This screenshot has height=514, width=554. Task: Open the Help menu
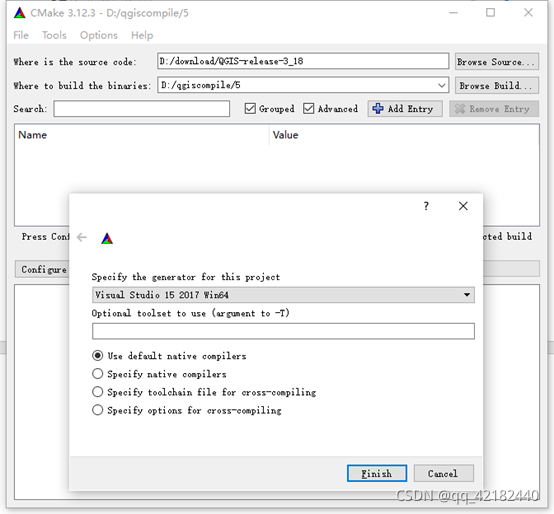[x=142, y=35]
